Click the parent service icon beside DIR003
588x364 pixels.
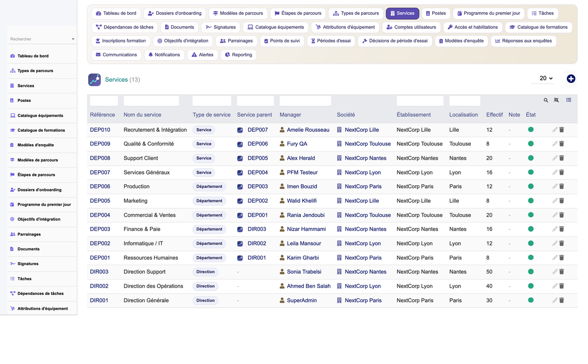pyautogui.click(x=240, y=229)
